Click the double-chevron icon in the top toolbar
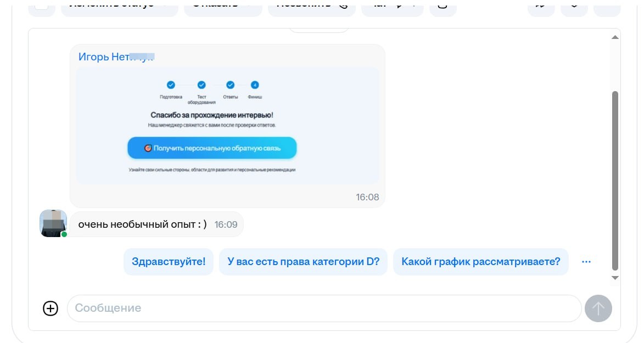The height and width of the screenshot is (343, 644). click(x=541, y=5)
